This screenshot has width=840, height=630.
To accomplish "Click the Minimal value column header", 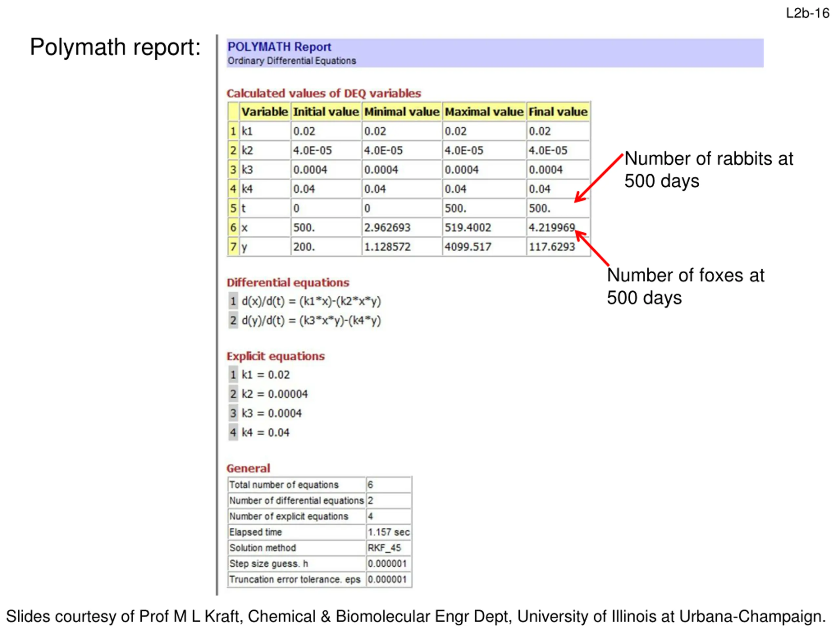I will [x=402, y=112].
